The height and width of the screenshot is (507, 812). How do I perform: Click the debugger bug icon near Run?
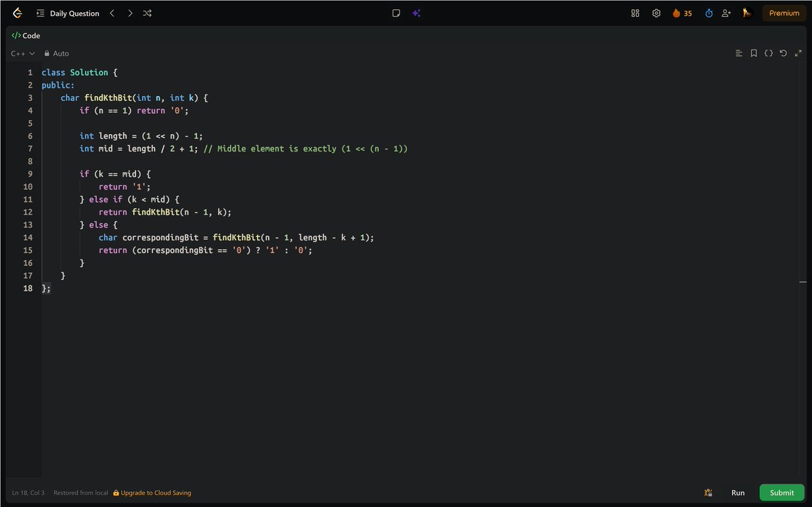(708, 493)
